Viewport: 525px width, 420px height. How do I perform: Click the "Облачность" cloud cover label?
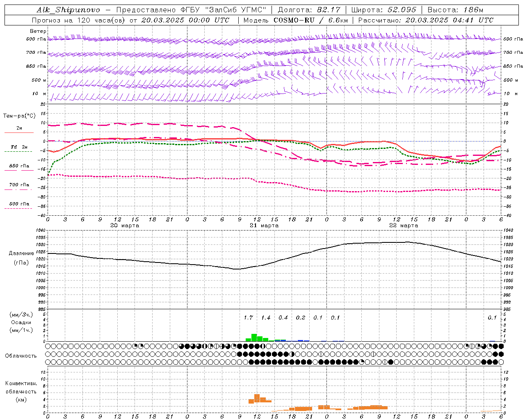point(21,356)
